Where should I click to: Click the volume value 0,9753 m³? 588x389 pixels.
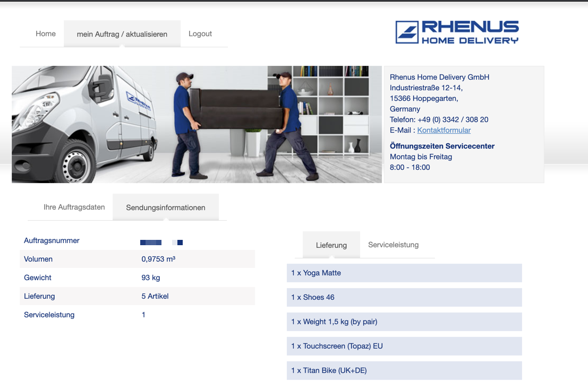coord(158,259)
